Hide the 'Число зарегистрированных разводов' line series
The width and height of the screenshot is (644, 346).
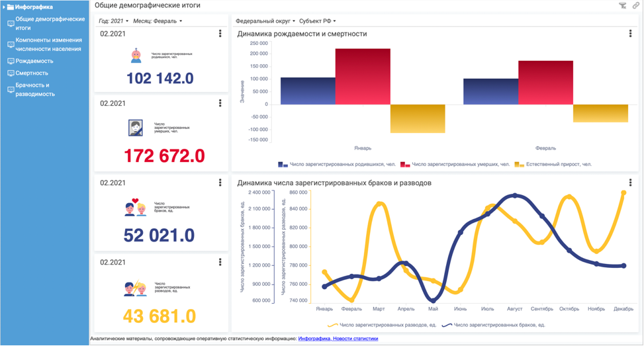coord(383,325)
